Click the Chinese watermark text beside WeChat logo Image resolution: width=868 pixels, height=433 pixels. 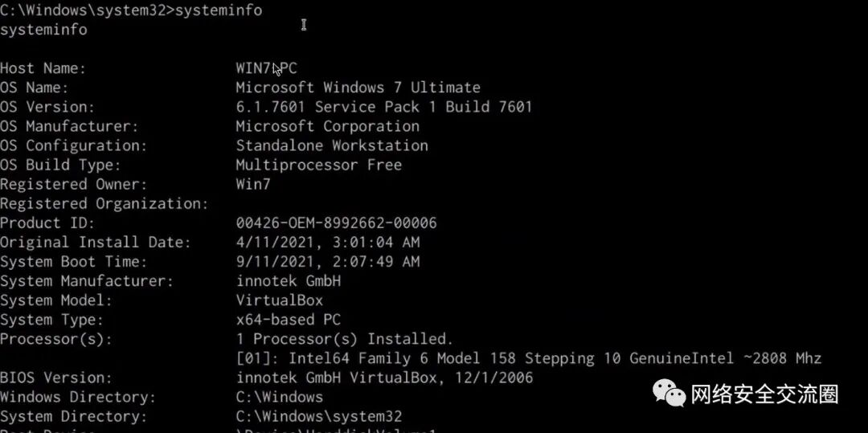pyautogui.click(x=764, y=394)
